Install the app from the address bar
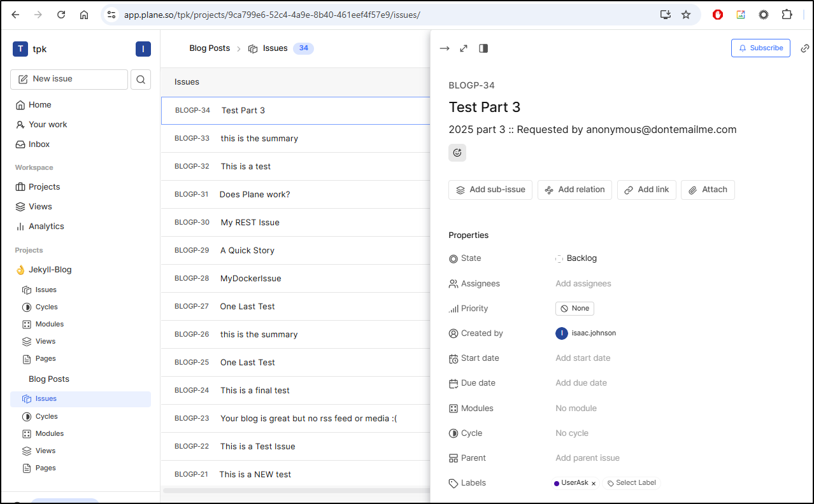 [666, 15]
